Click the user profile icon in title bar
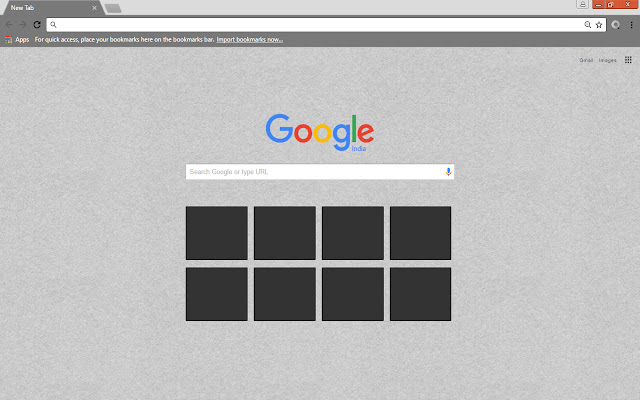The width and height of the screenshot is (640, 400). coord(582,4)
